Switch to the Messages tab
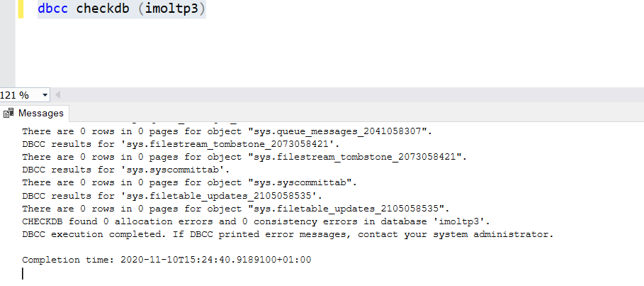644x286 pixels. 40,114
